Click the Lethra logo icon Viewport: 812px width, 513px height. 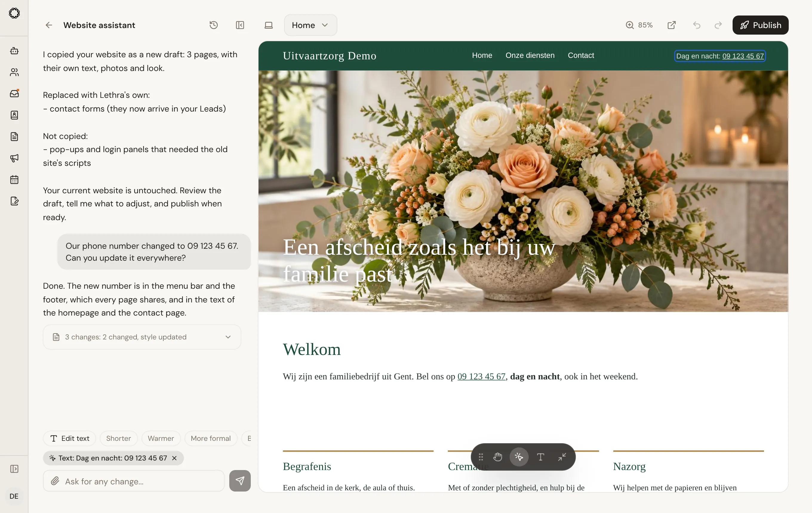14,13
